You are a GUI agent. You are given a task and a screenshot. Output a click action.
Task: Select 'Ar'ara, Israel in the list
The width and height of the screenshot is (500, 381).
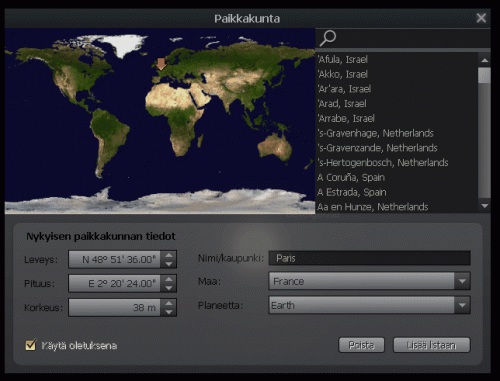(x=397, y=89)
